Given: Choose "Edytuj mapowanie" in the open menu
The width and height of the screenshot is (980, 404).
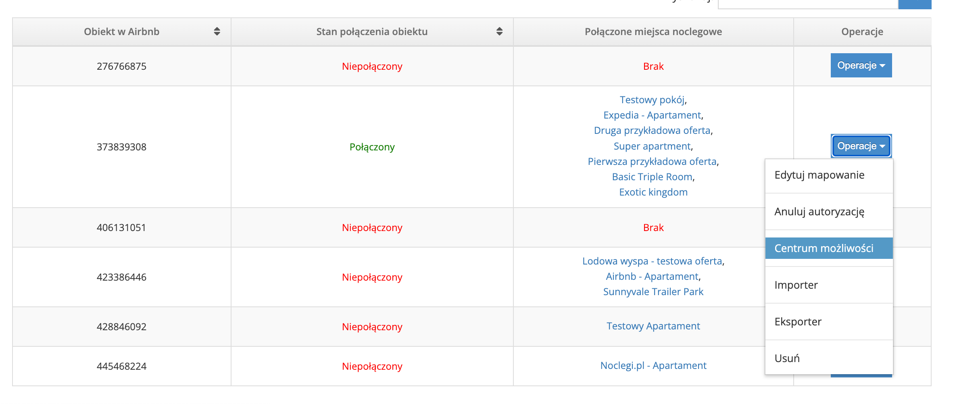Looking at the screenshot, I should click(819, 175).
